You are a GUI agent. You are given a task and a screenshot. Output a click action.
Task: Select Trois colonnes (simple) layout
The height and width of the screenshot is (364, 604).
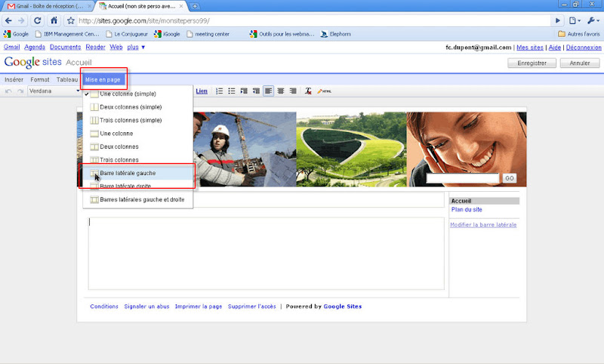[138, 120]
